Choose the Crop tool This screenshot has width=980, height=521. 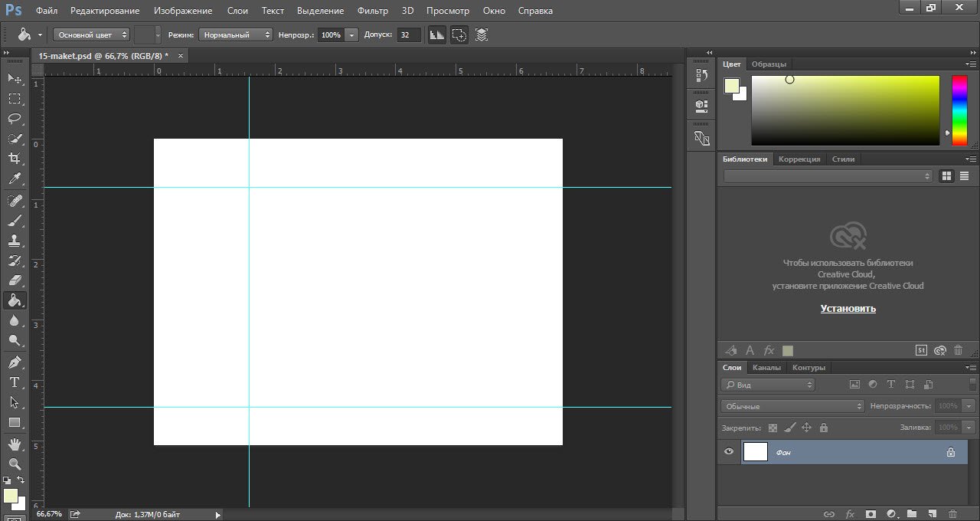(x=15, y=159)
